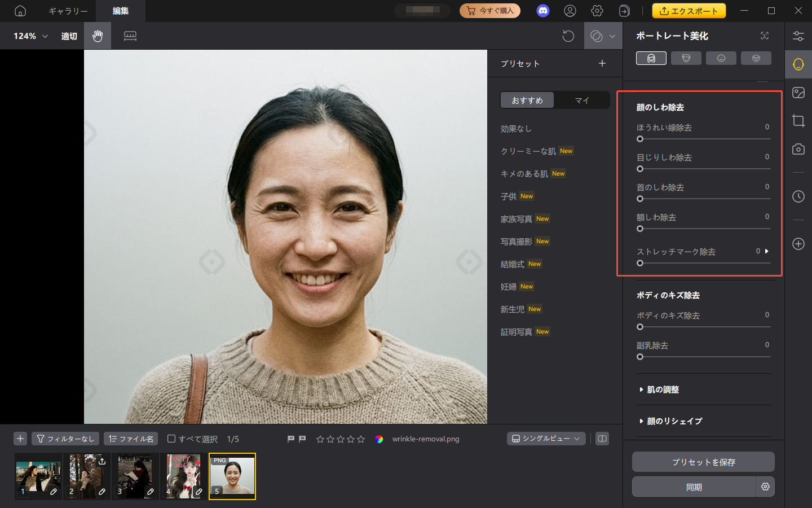Open the portrait beautify face icon
Screen dimensions: 812x508
click(x=798, y=64)
